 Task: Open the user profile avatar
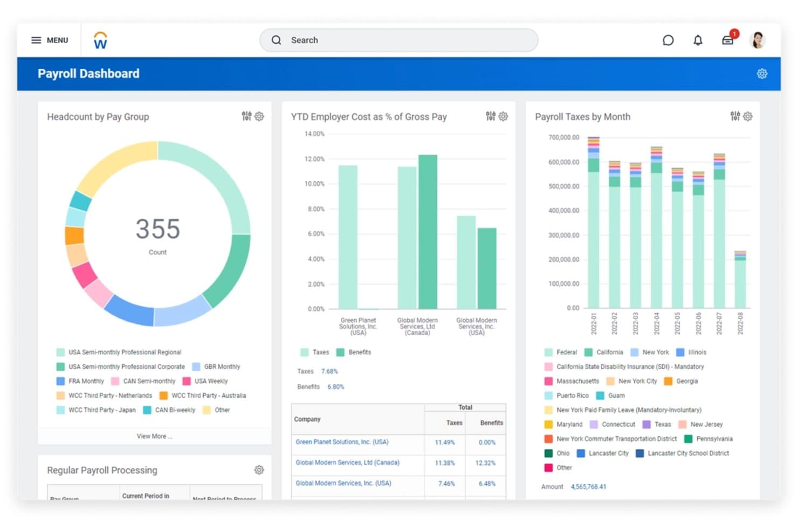[x=758, y=40]
